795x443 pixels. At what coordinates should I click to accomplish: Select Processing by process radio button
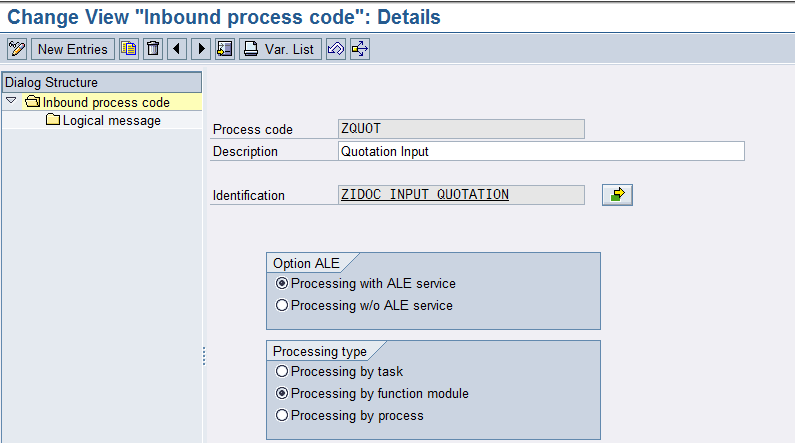click(282, 416)
